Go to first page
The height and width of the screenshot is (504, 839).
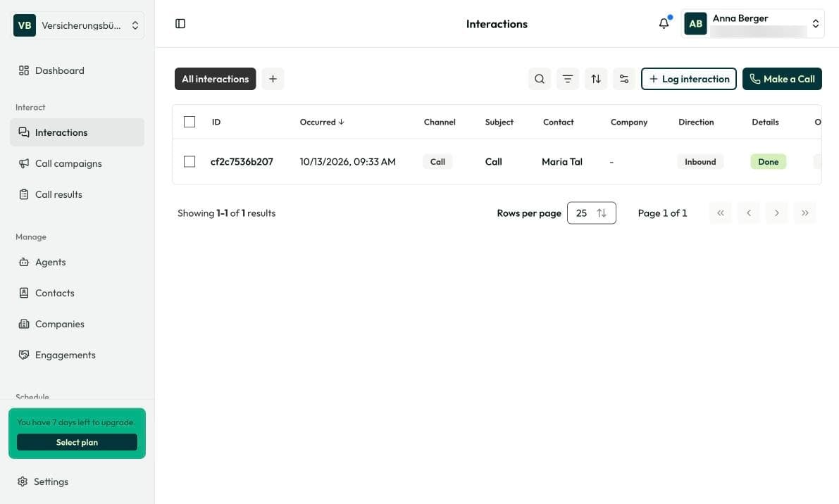pos(720,213)
